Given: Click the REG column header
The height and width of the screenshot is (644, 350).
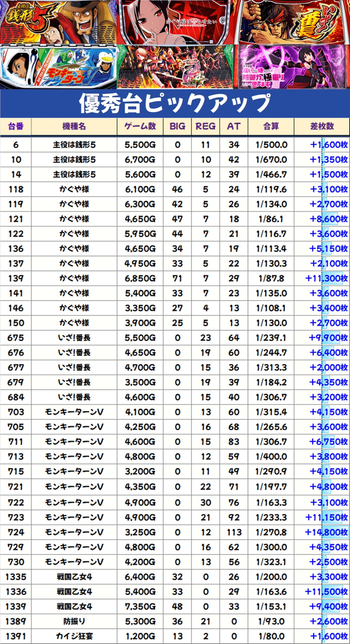Looking at the screenshot, I should [x=205, y=126].
